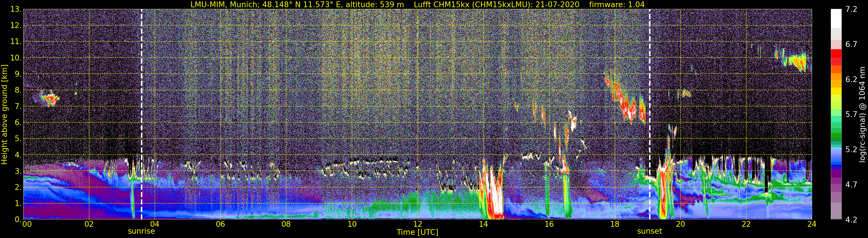
Task: Click the 'sunrise' label below the axis
Action: 141,231
